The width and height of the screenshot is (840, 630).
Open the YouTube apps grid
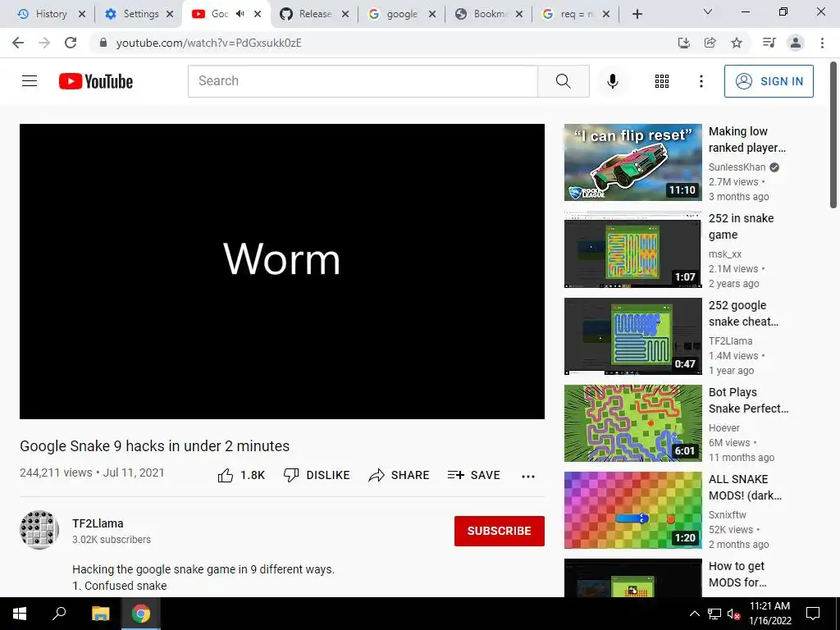pyautogui.click(x=662, y=81)
